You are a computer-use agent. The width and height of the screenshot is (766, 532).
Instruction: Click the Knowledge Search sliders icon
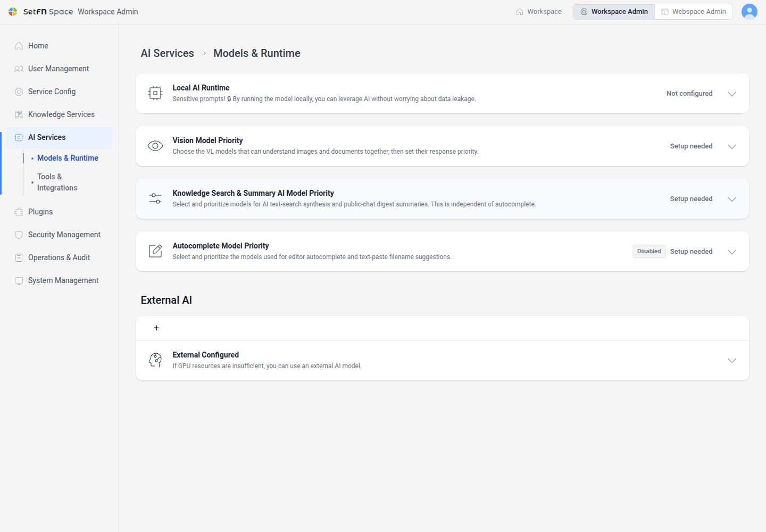coord(155,198)
